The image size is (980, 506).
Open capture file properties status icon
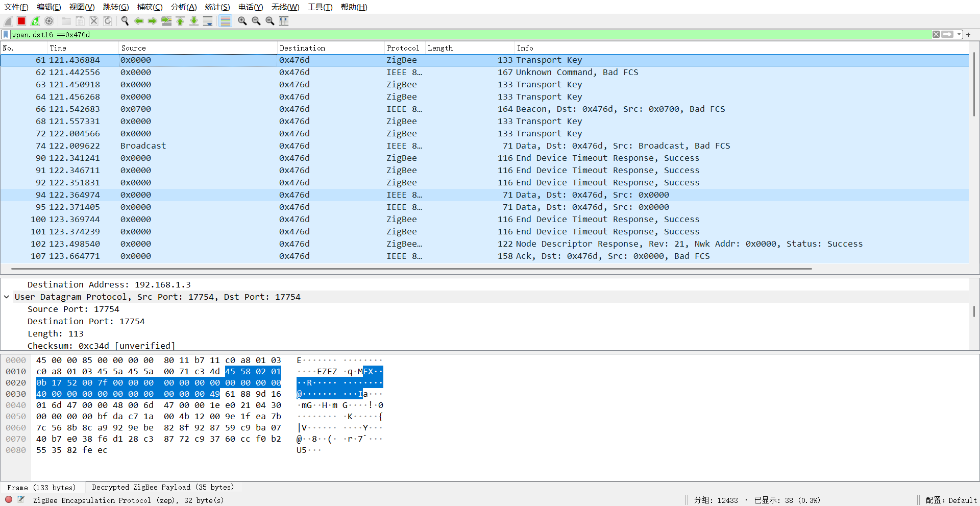21,500
